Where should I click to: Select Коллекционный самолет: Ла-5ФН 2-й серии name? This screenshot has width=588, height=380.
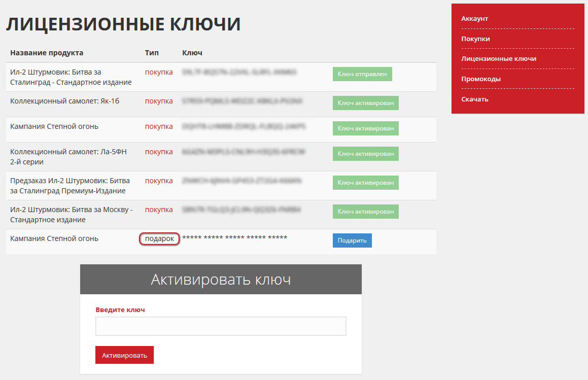pyautogui.click(x=68, y=156)
